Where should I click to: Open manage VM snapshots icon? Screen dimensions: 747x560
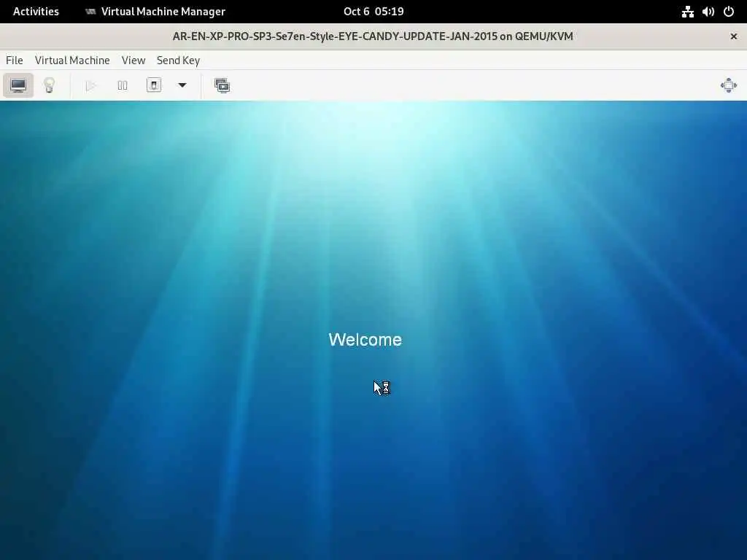point(222,86)
